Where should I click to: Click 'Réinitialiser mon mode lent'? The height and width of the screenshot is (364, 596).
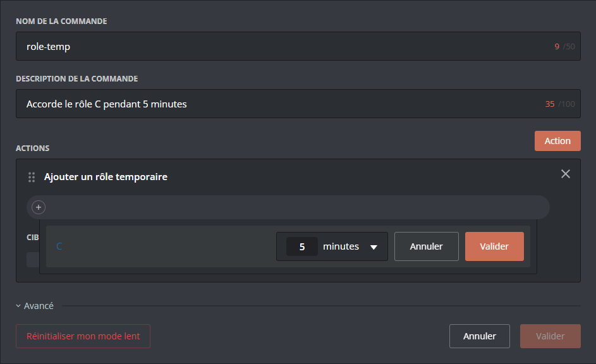click(83, 336)
